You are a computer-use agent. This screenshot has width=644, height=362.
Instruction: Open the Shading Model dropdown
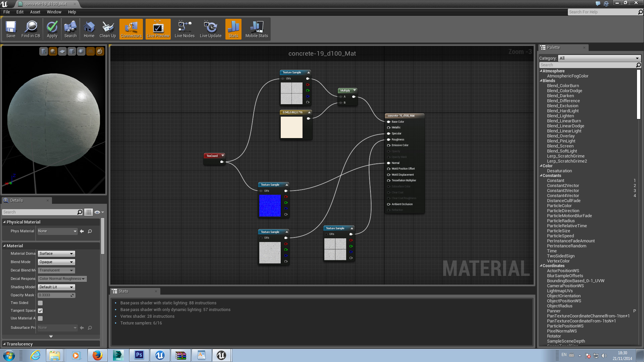[x=55, y=287]
